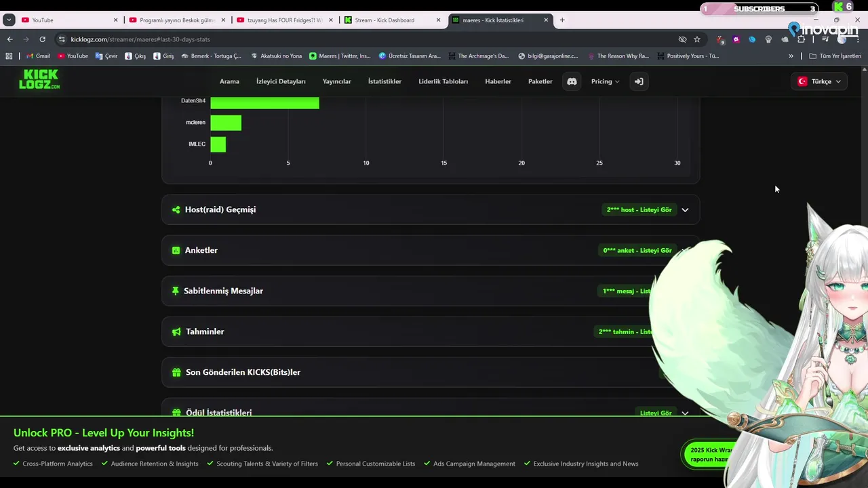Click '0*** anket - Listeyi Gör' button
Viewport: 868px width, 488px height.
pyautogui.click(x=637, y=250)
